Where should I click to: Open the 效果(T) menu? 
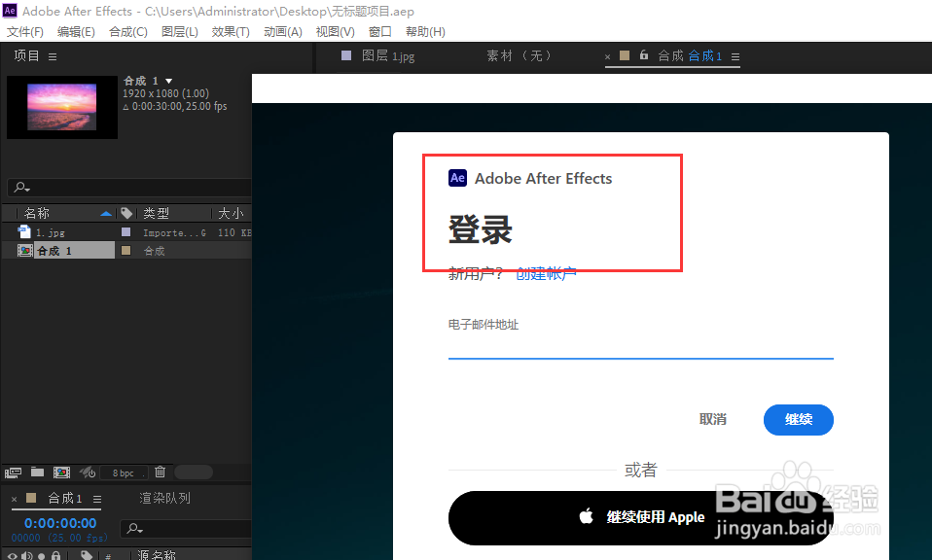231,31
